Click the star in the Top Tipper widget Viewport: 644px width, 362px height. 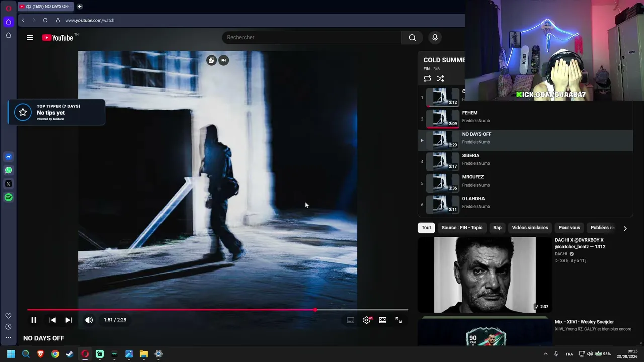[23, 113]
